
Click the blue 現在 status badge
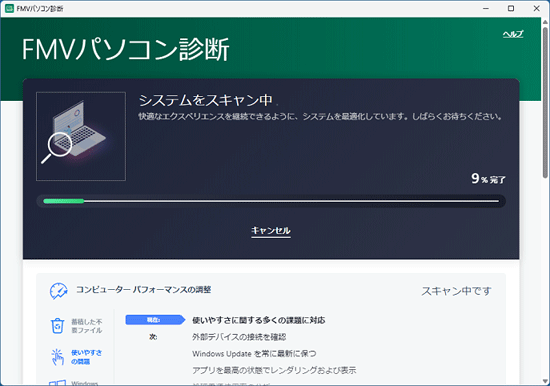click(x=155, y=320)
